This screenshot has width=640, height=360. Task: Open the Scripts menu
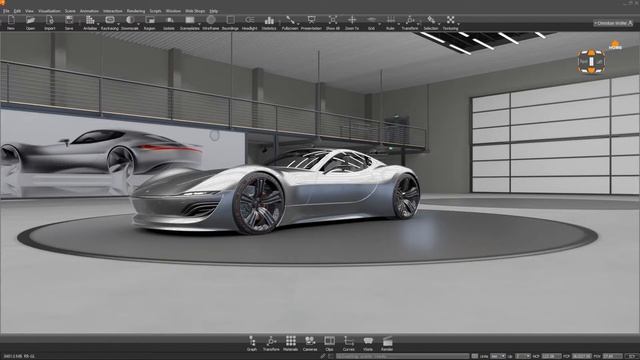click(155, 11)
